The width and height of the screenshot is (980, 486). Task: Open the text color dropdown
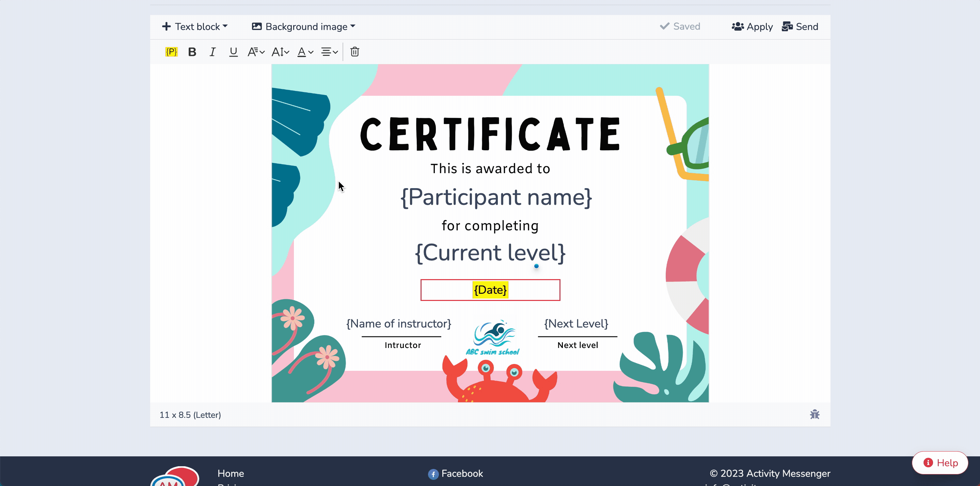point(305,52)
